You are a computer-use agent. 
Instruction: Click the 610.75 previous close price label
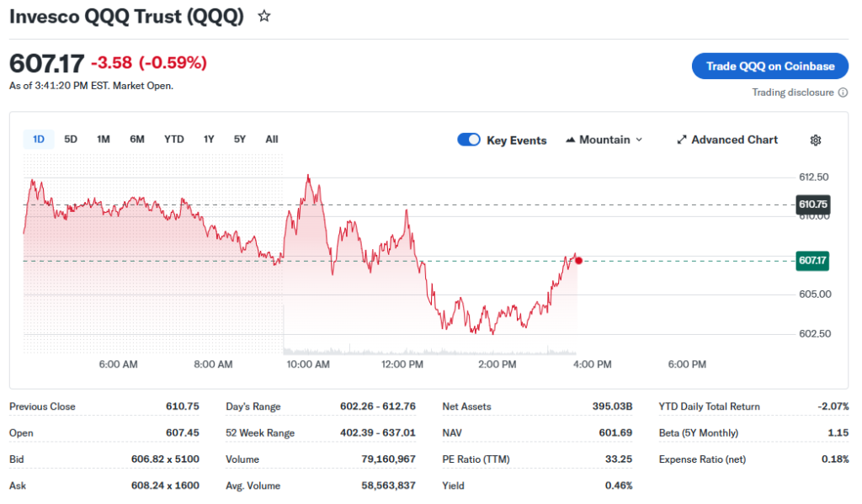(812, 204)
